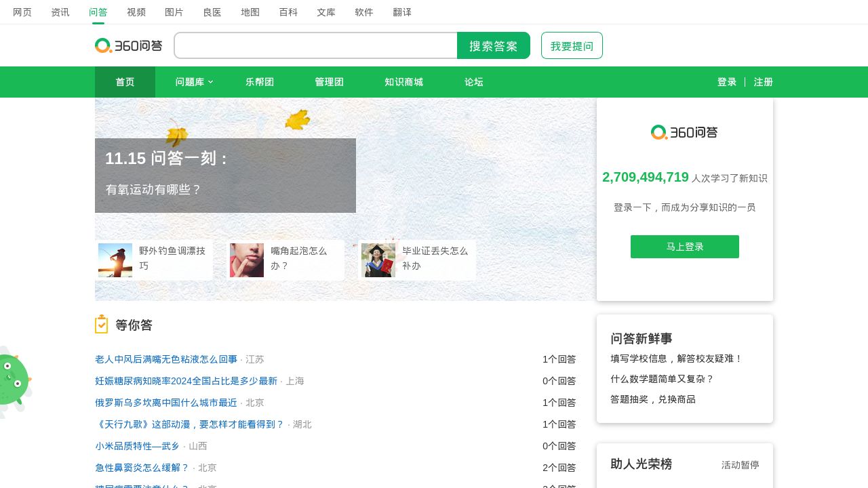Switch to the 良医 tab

212,12
